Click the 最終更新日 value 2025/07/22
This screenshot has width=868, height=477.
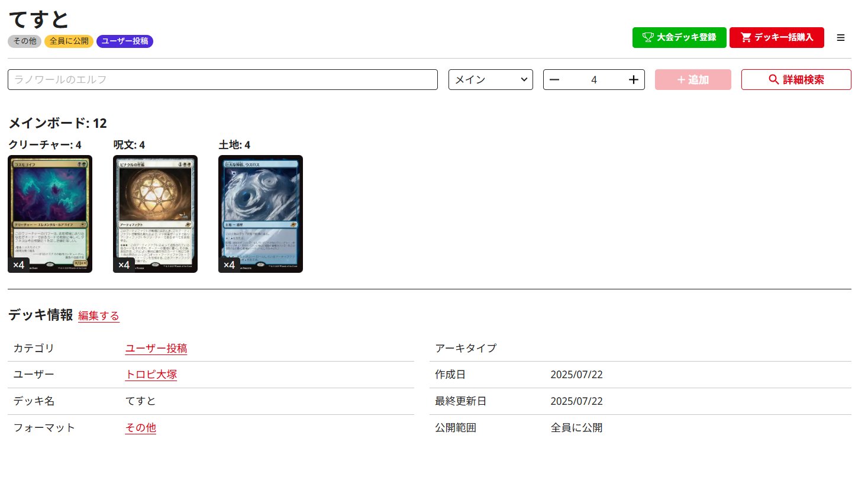576,401
